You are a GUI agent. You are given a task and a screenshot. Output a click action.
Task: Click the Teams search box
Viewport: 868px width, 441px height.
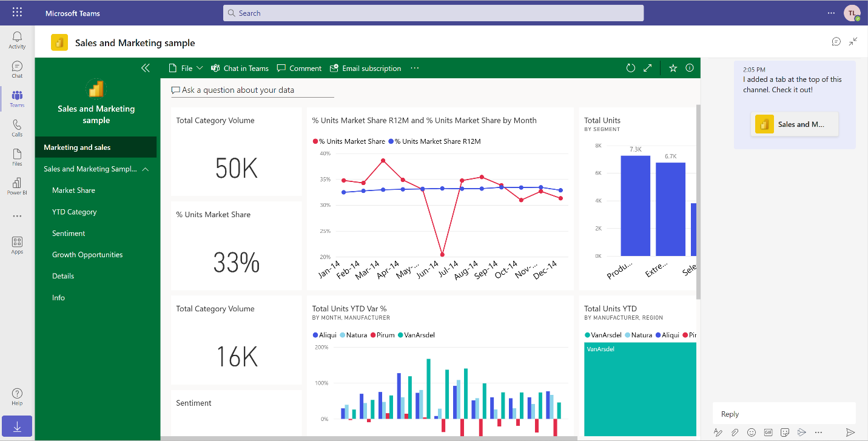click(x=433, y=13)
